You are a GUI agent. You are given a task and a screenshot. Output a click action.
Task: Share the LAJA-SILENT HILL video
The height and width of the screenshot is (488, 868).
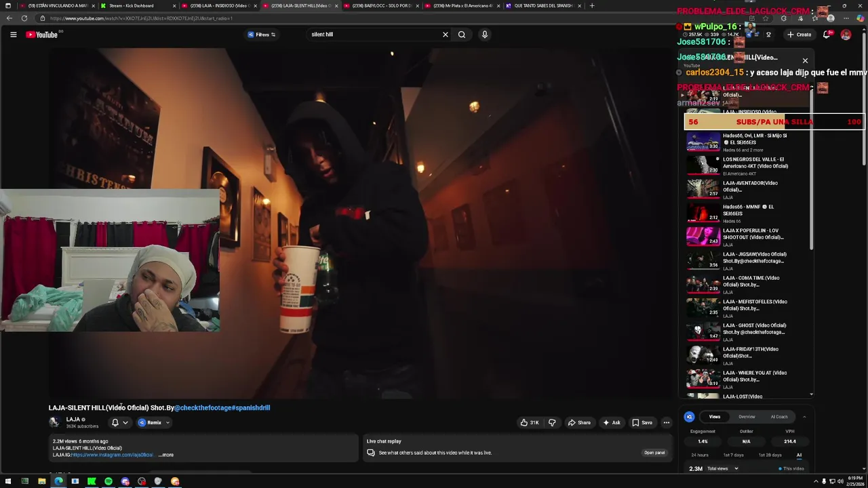pos(579,423)
